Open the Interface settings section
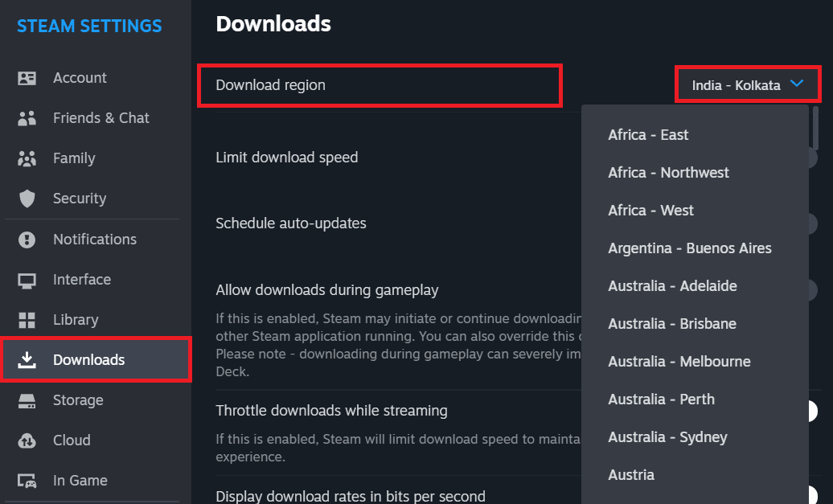Image resolution: width=833 pixels, height=504 pixels. pos(81,279)
